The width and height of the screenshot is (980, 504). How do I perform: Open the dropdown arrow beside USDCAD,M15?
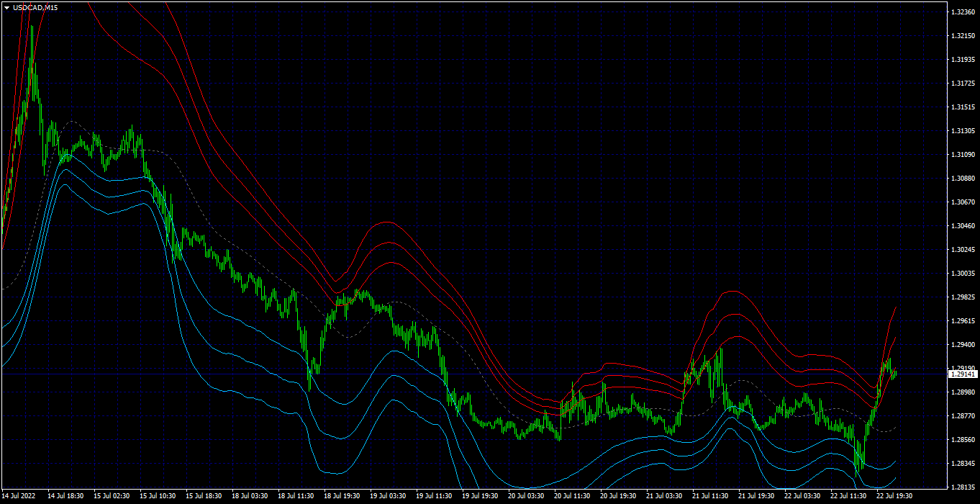[6, 7]
